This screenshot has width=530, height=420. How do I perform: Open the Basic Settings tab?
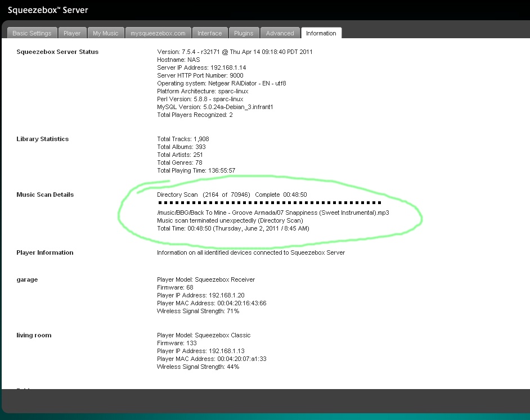point(32,33)
